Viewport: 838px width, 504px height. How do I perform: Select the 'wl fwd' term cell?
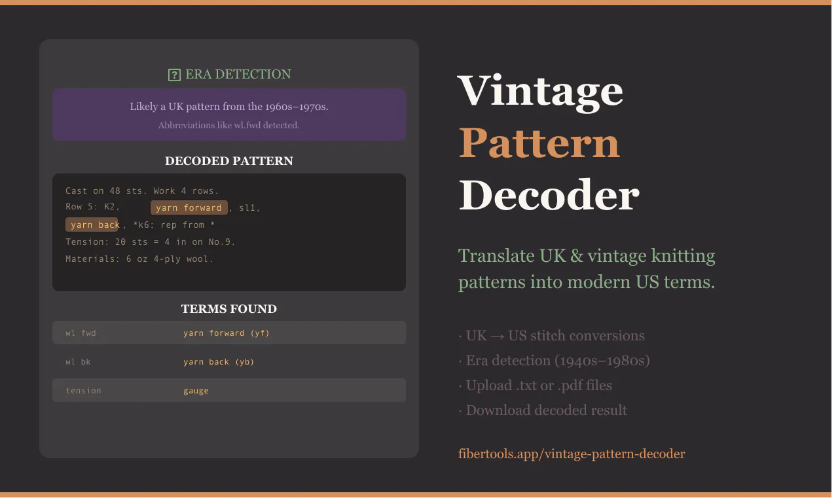coord(81,333)
